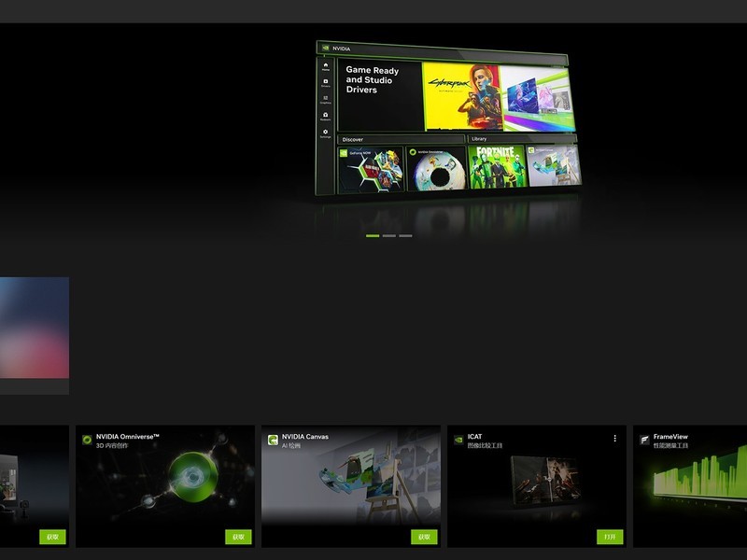Click the blurred blue-pink thumbnail

[x=35, y=328]
